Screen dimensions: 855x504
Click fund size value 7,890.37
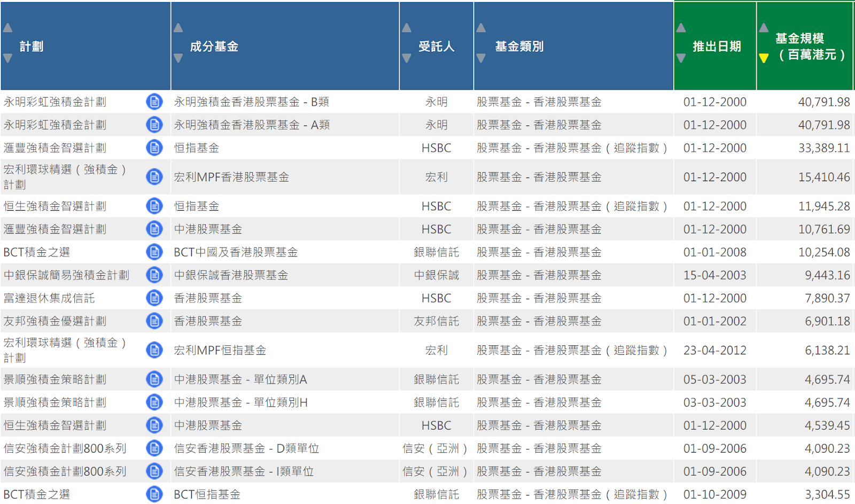[827, 298]
